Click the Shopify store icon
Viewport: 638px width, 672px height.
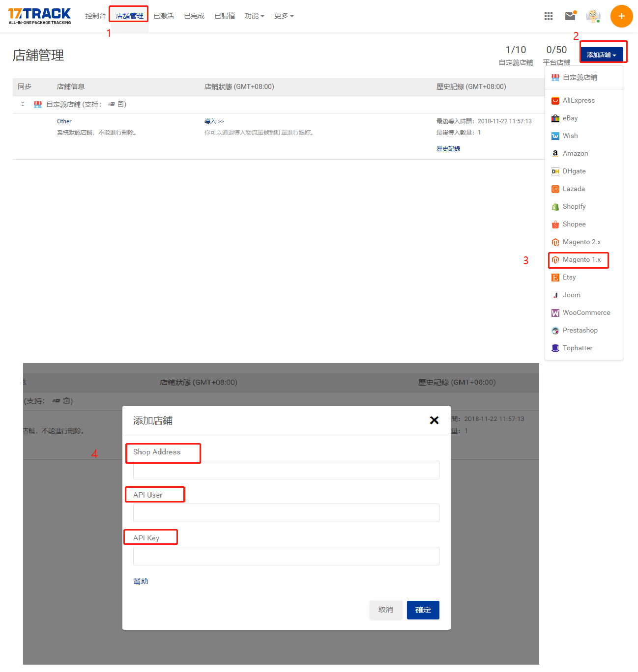pyautogui.click(x=555, y=207)
